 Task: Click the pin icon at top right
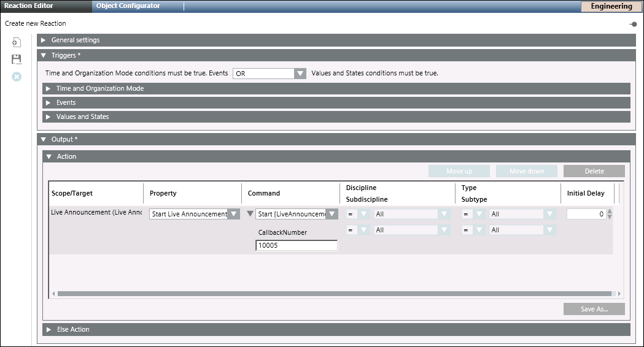click(633, 25)
